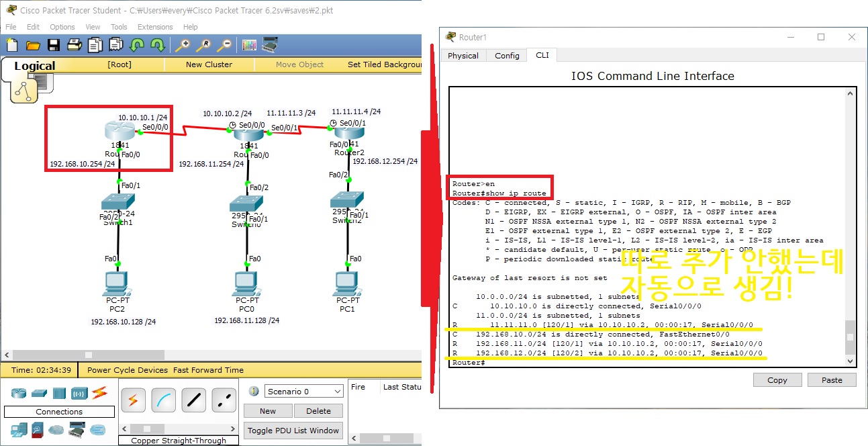Click the Router# prompt line in the CLI
The width and height of the screenshot is (868, 446).
click(469, 363)
